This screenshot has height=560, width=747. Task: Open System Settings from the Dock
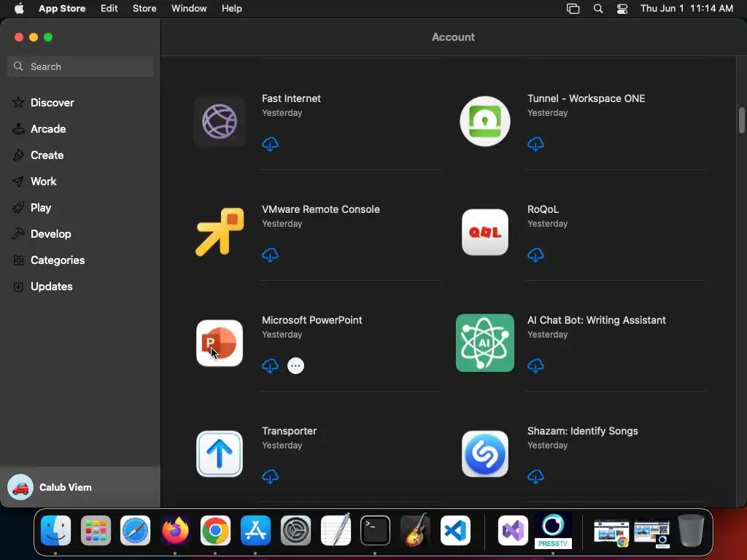(x=295, y=530)
